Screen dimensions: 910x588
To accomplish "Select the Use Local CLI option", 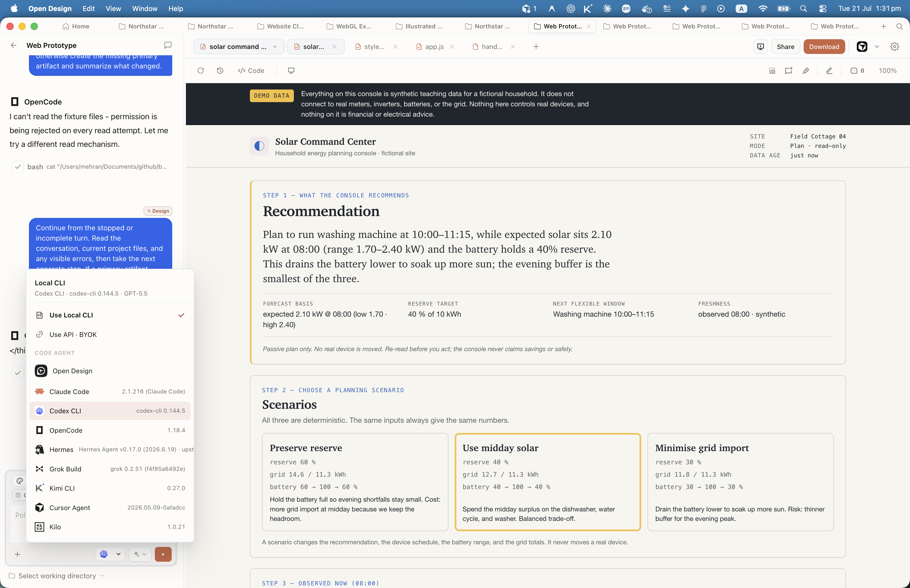I will click(x=110, y=315).
